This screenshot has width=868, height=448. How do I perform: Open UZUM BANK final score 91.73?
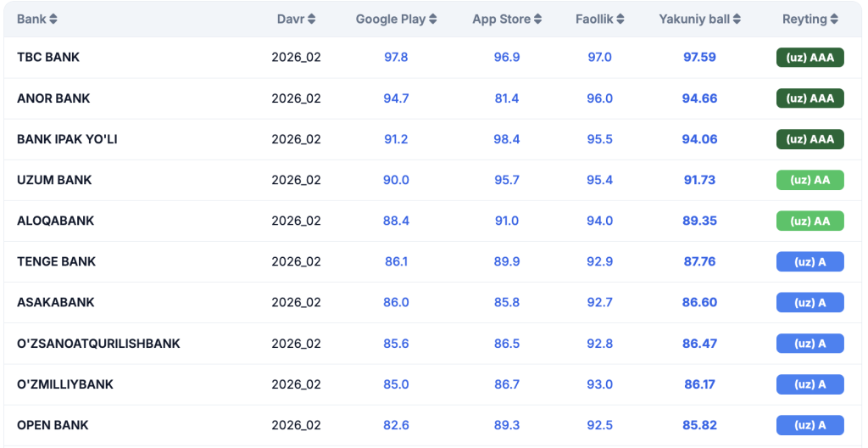tap(699, 180)
